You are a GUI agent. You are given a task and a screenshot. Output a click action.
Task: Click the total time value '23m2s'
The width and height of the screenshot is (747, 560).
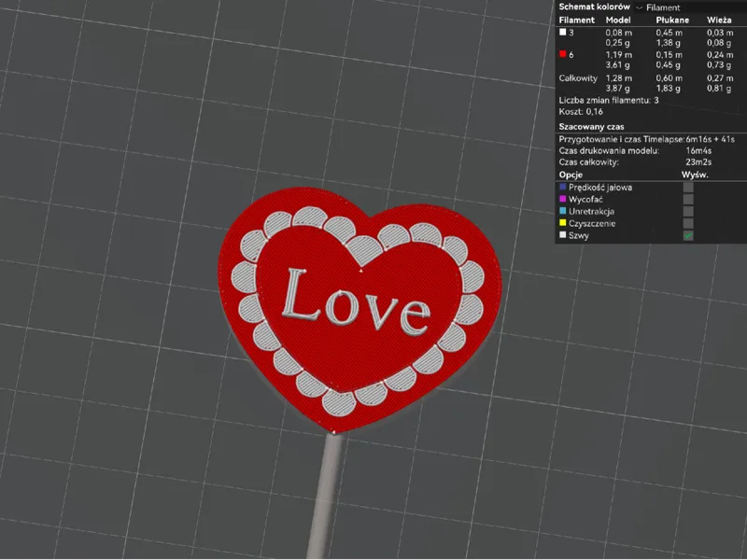[x=698, y=162]
